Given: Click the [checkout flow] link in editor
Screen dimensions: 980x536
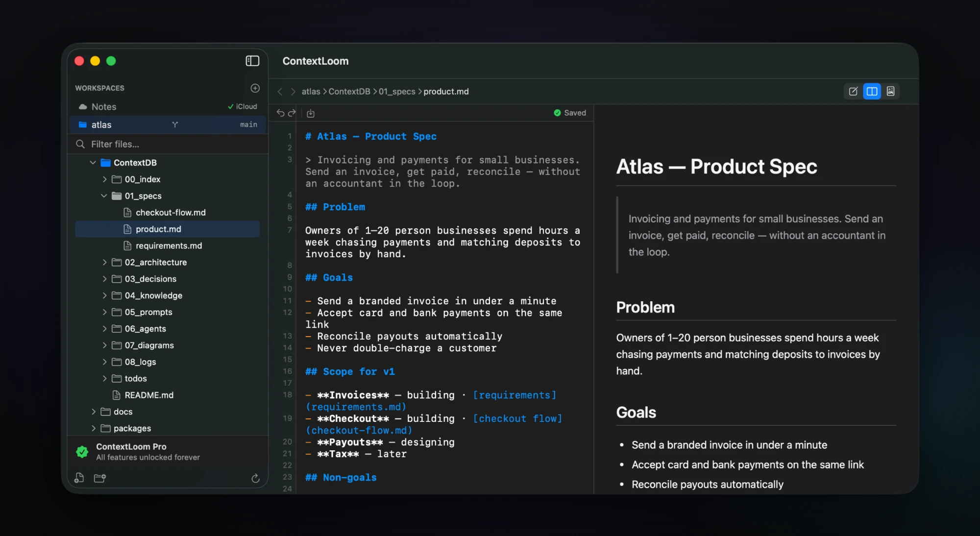Looking at the screenshot, I should coord(517,418).
